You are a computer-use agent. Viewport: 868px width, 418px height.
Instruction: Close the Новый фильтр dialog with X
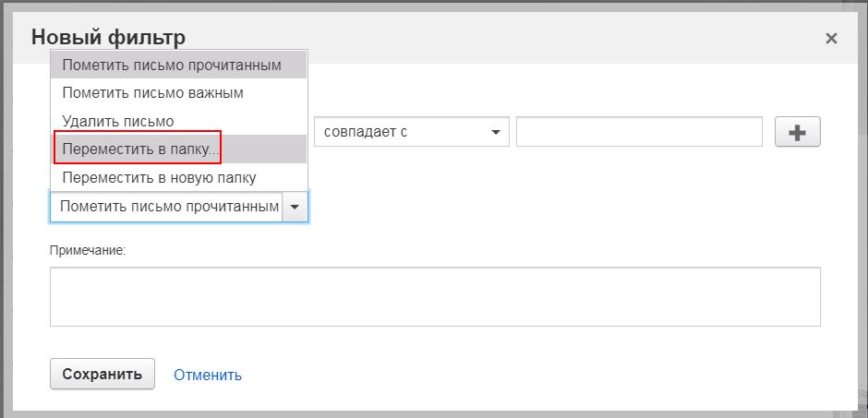831,38
